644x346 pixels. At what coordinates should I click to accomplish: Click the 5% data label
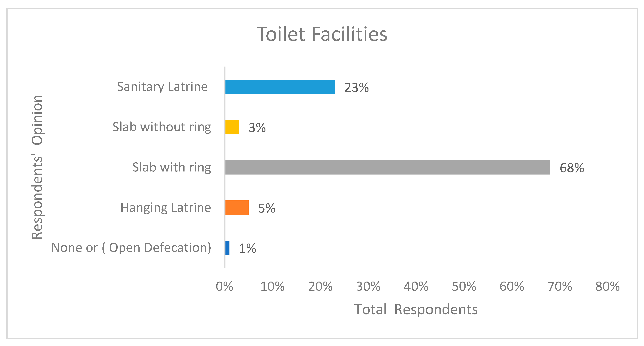coord(267,208)
